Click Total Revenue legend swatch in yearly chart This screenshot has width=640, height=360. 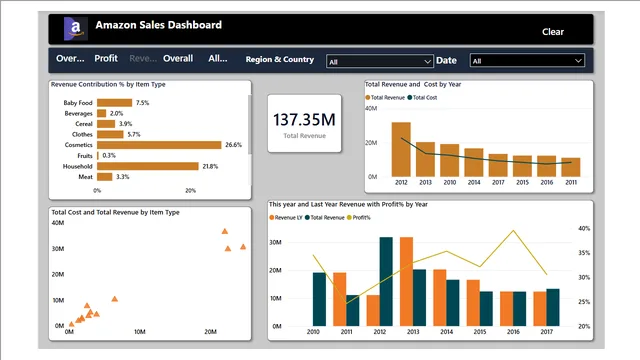coord(368,98)
